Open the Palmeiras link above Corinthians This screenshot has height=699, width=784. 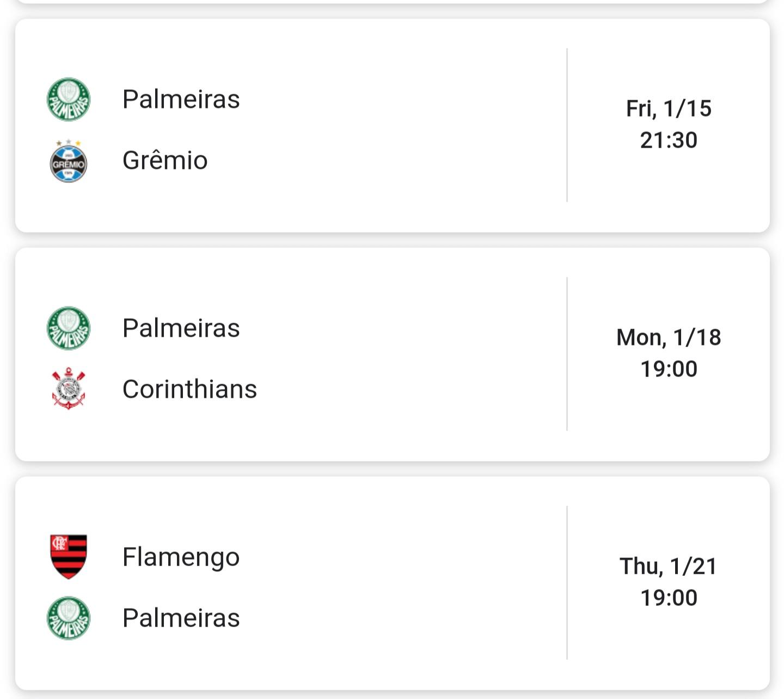[181, 328]
